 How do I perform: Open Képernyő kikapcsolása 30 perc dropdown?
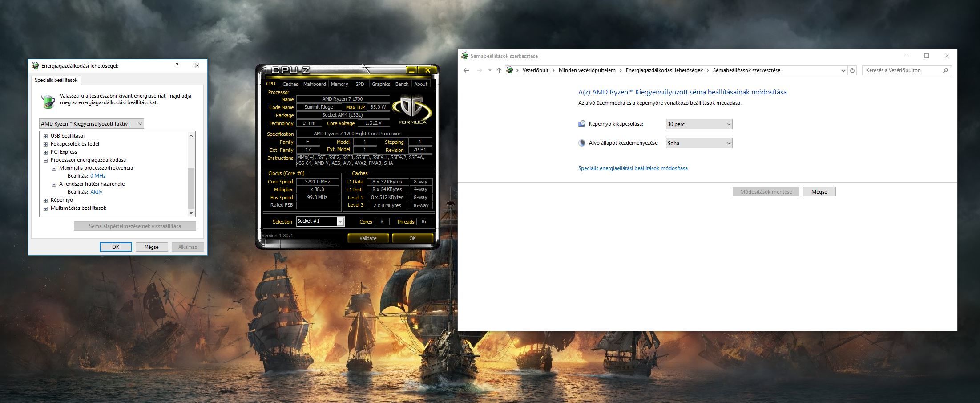[x=699, y=124]
